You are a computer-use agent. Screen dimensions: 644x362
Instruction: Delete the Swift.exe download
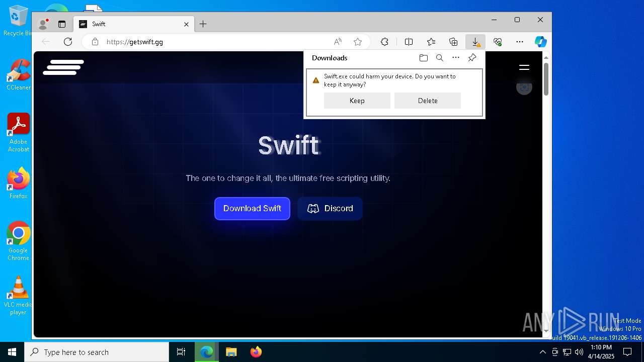428,101
